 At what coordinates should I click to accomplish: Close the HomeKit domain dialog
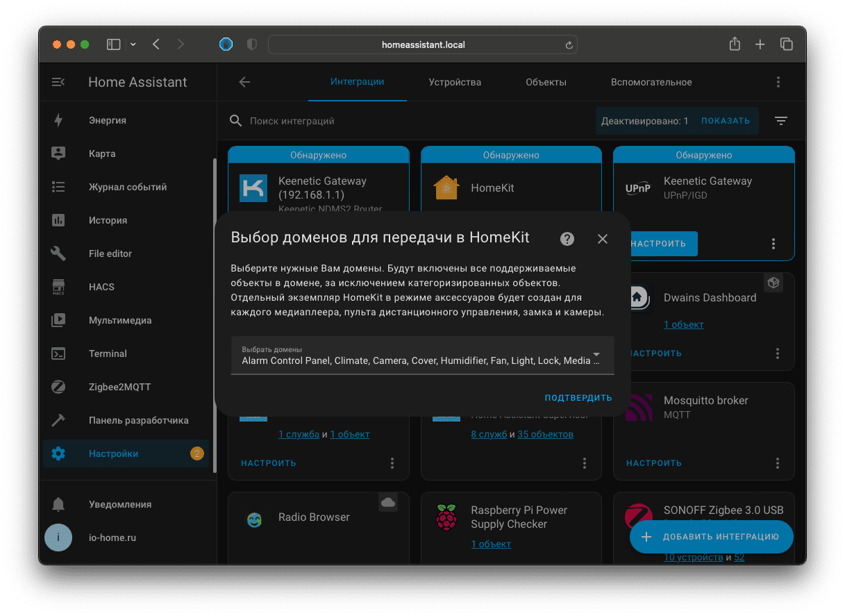click(x=603, y=239)
